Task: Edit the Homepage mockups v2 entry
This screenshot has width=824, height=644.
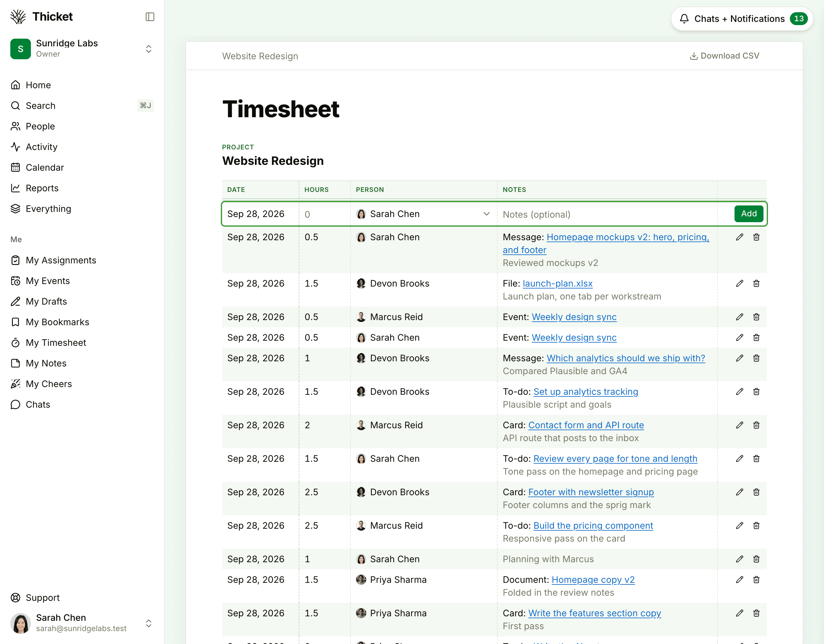Action: (x=739, y=237)
